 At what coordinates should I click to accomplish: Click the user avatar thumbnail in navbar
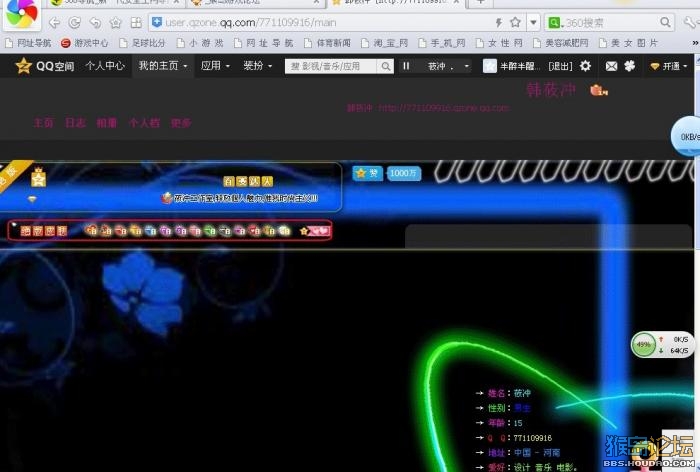pyautogui.click(x=490, y=66)
